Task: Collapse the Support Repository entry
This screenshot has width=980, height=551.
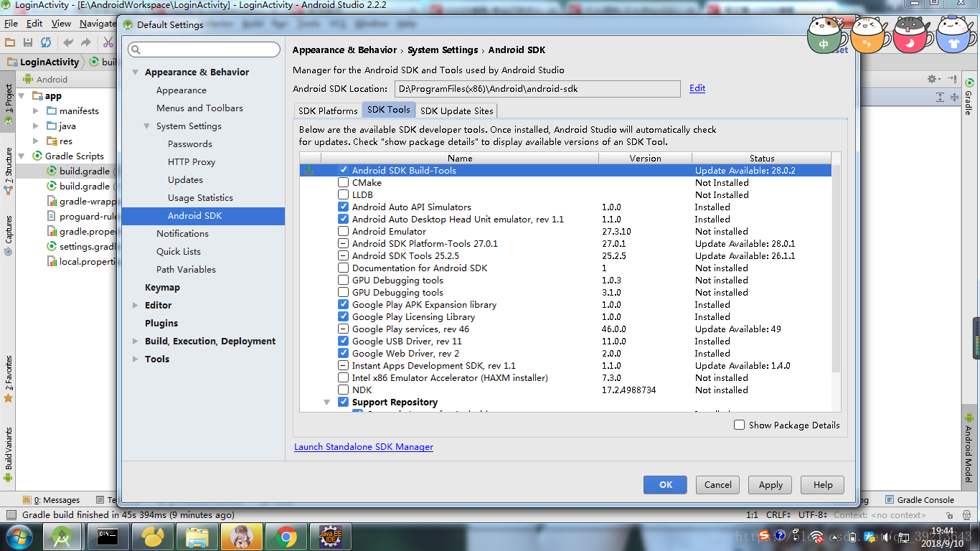Action: [327, 402]
